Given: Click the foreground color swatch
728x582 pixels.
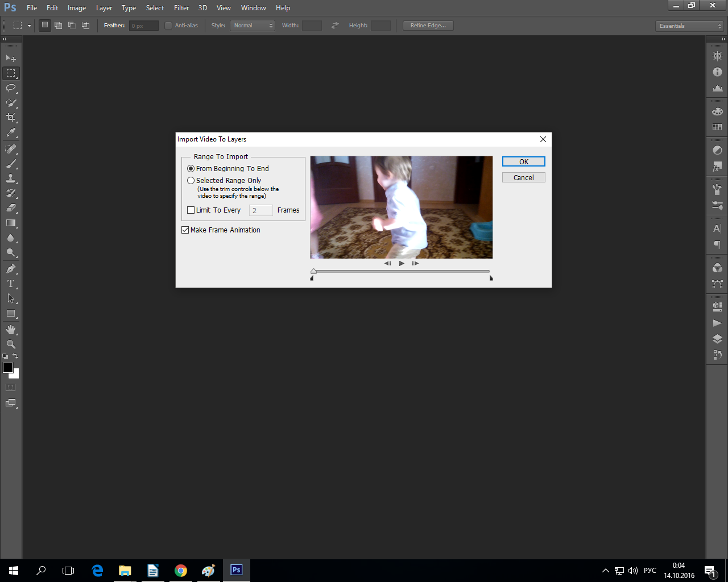Looking at the screenshot, I should pyautogui.click(x=8, y=368).
